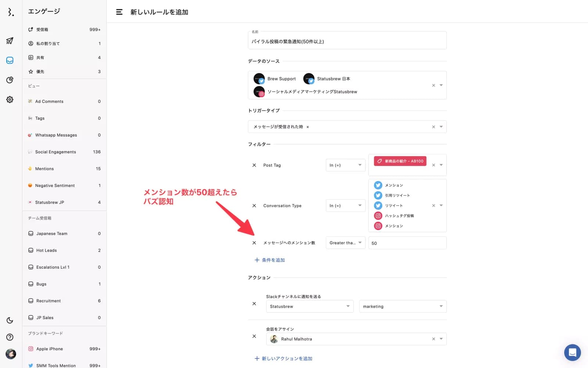Open the Rahul Malhotra assignee dropdown
This screenshot has width=588, height=368.
pyautogui.click(x=356, y=339)
